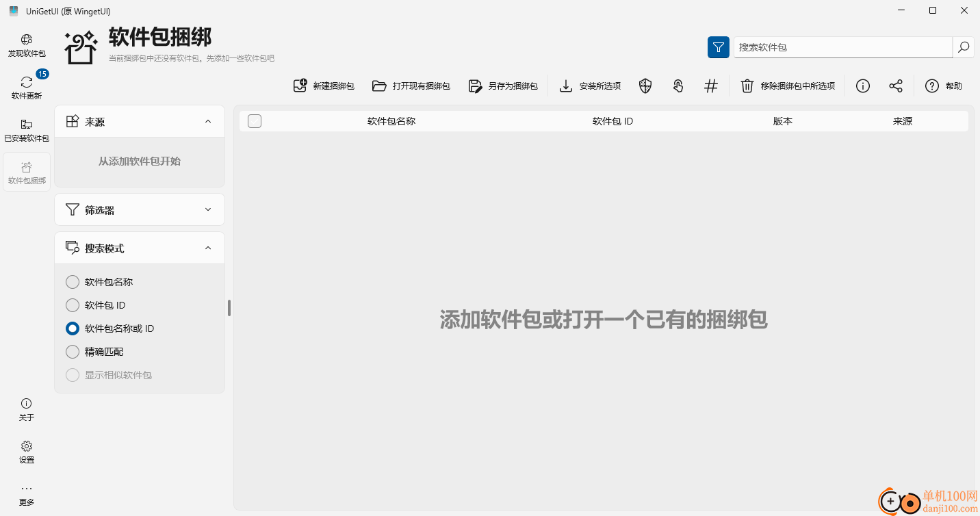Save bundle via 另存为捆绑包
The width and height of the screenshot is (980, 516).
click(503, 86)
